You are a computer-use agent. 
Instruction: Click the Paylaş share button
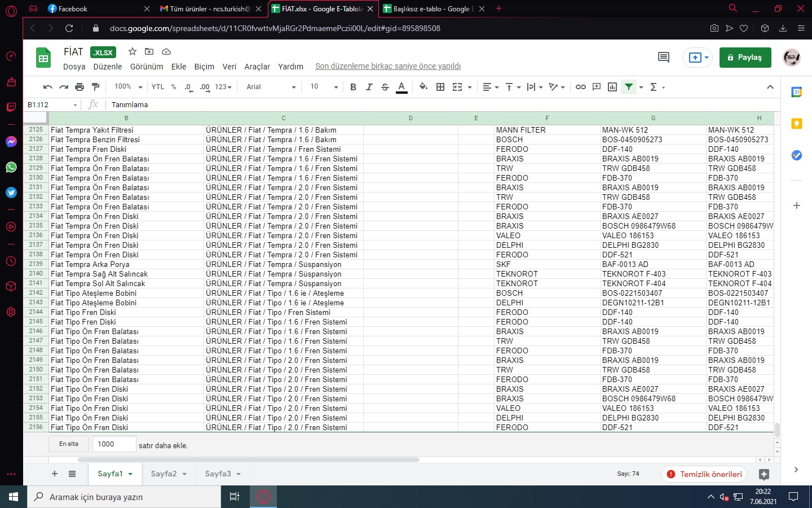[745, 58]
